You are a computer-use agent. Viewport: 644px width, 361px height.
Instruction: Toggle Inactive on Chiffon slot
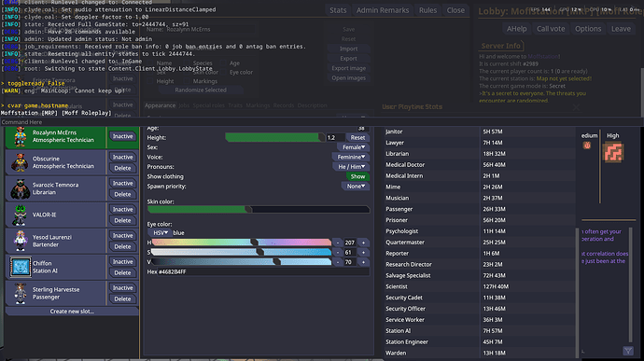coord(123,261)
